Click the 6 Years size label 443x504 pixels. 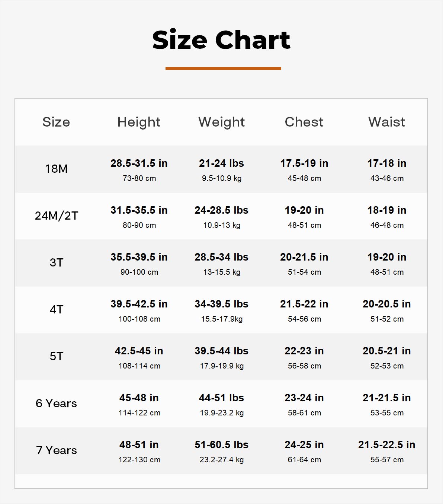point(56,403)
